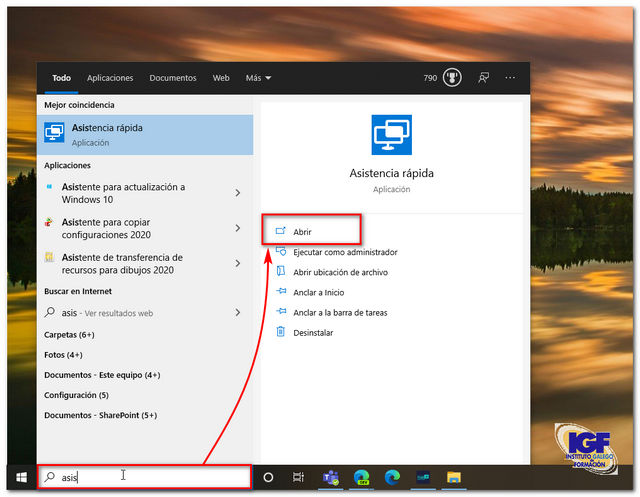Click the feedback person icon in search header
The image size is (640, 497).
[484, 77]
